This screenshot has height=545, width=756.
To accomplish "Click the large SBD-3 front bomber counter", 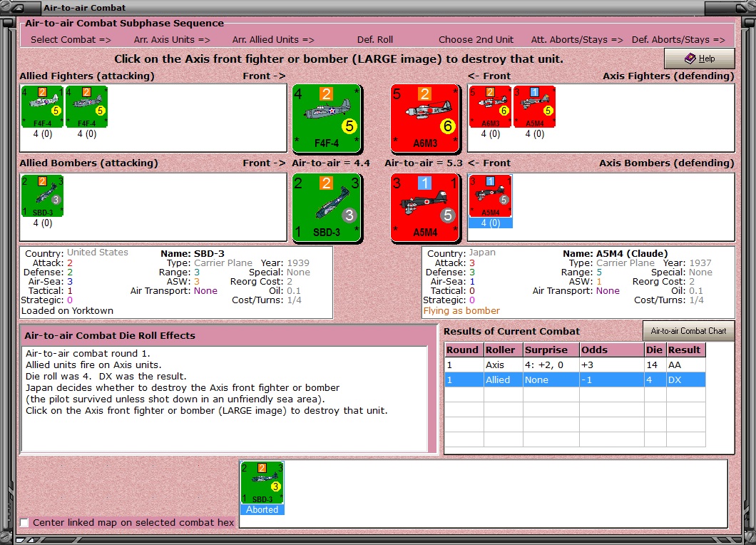I will [x=327, y=208].
